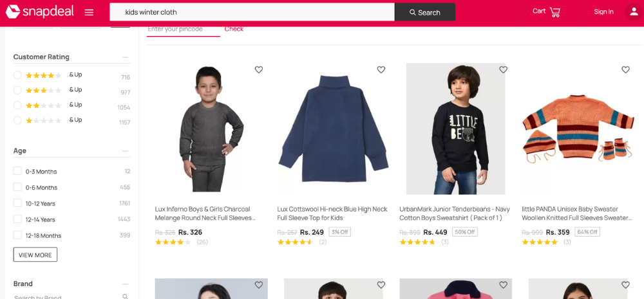Collapse the Brand filter section

coord(126,284)
